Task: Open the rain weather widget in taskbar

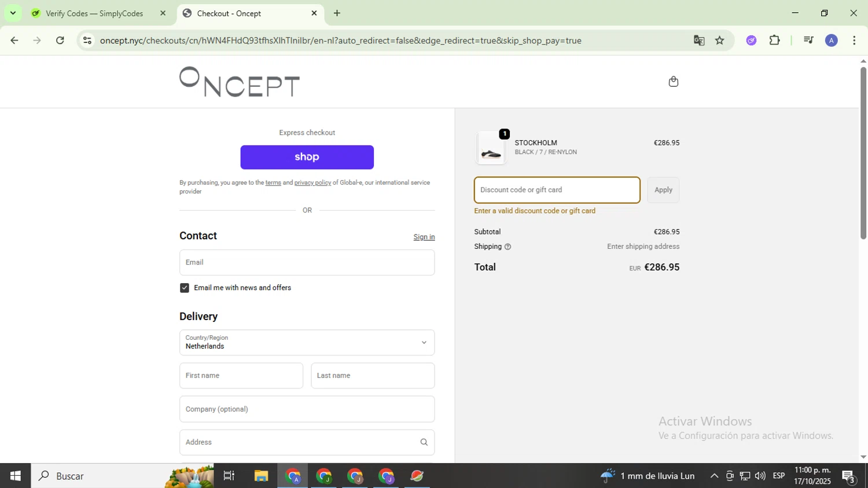Action: [647, 476]
